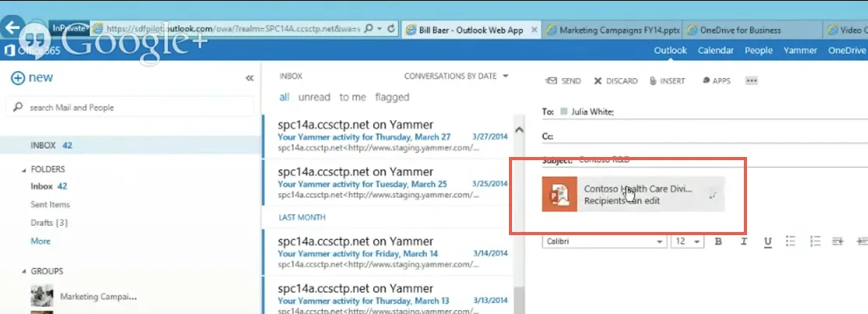This screenshot has height=314, width=868.
Task: Switch to Marketing Campaigns FY14.pptx tab
Action: pyautogui.click(x=613, y=30)
